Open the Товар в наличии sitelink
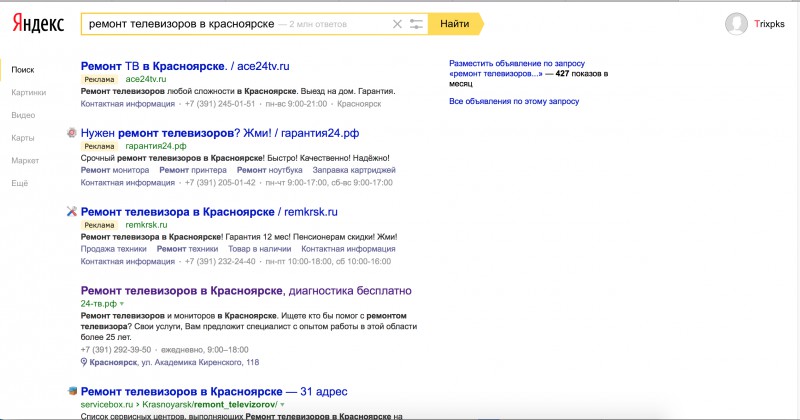800x420 pixels. point(260,249)
